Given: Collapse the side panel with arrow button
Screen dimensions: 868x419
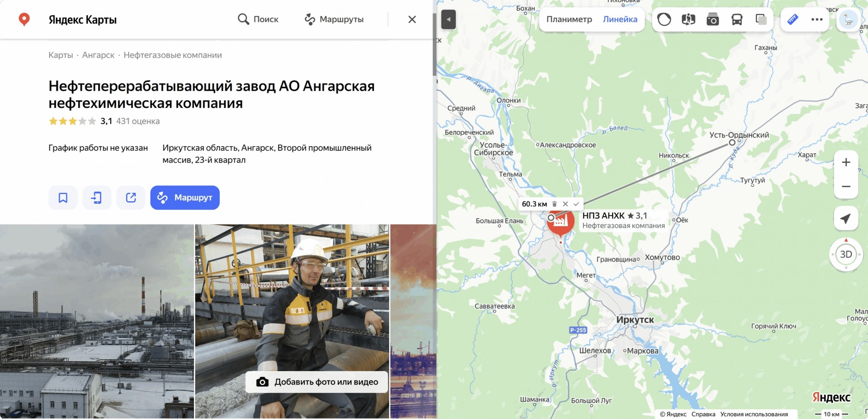Looking at the screenshot, I should (x=448, y=19).
